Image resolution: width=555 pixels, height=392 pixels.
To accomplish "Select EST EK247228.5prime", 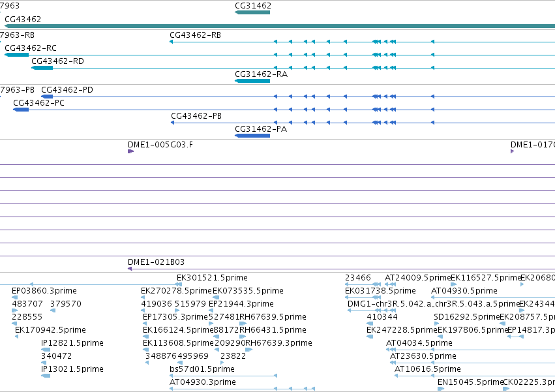I will pyautogui.click(x=402, y=330).
